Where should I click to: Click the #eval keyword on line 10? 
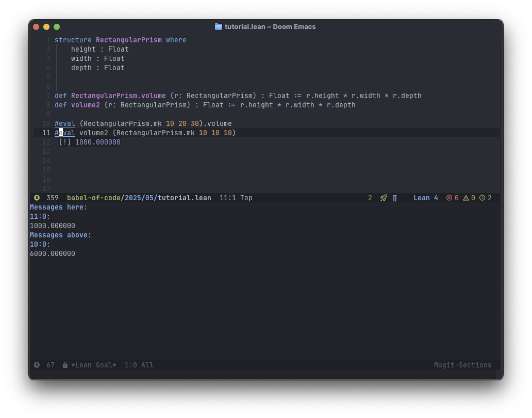coord(65,124)
